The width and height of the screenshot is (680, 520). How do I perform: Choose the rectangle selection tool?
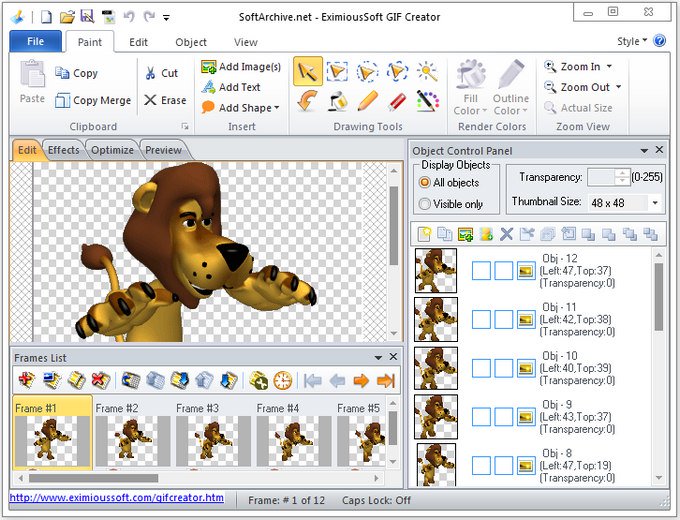[337, 72]
